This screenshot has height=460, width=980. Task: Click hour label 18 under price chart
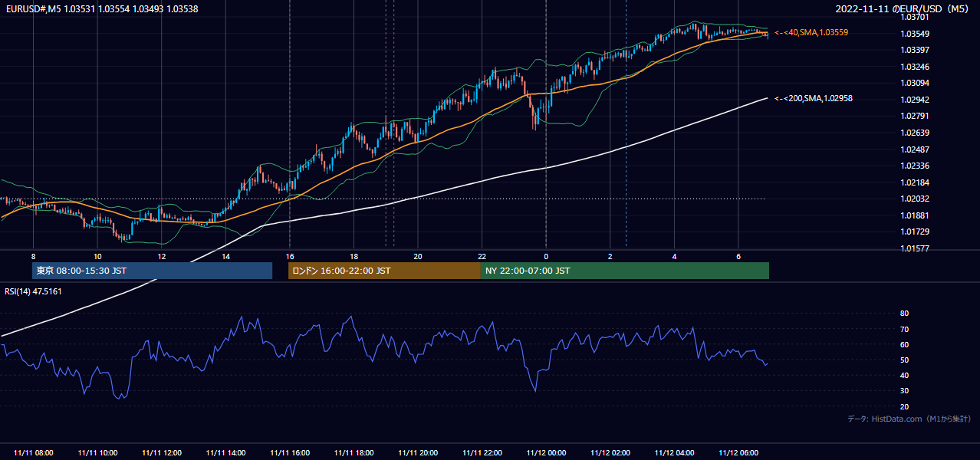point(354,256)
